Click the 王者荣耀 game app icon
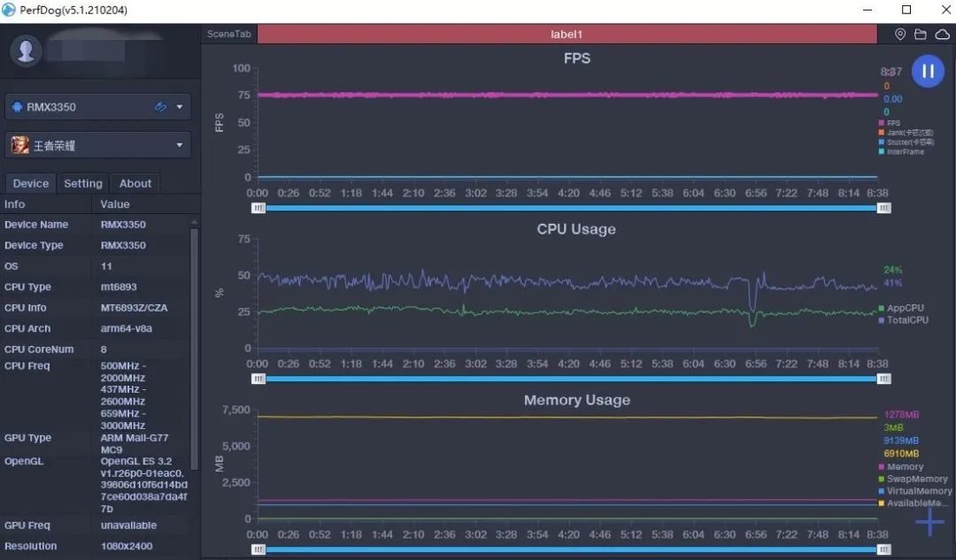This screenshot has width=956, height=560. [x=19, y=144]
